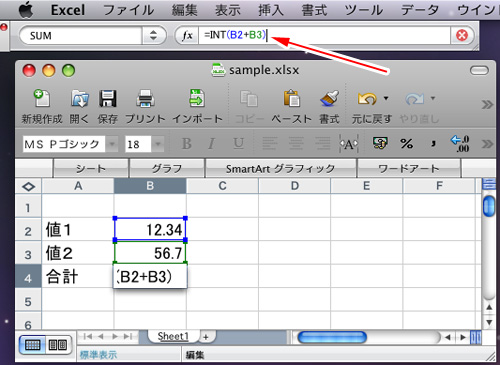500x365 pixels.
Task: Click the formula bar input field
Action: (x=325, y=35)
